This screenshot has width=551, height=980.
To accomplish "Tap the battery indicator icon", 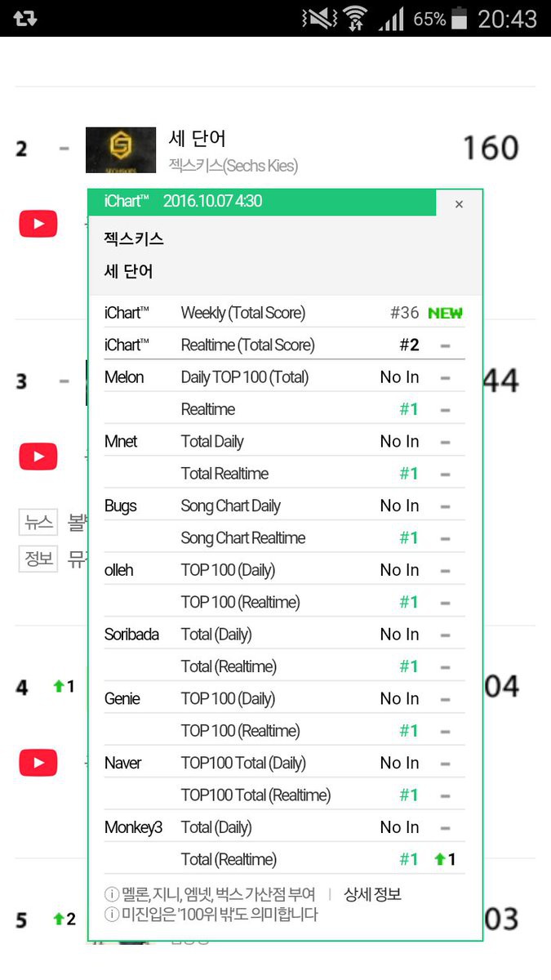I will (x=461, y=18).
